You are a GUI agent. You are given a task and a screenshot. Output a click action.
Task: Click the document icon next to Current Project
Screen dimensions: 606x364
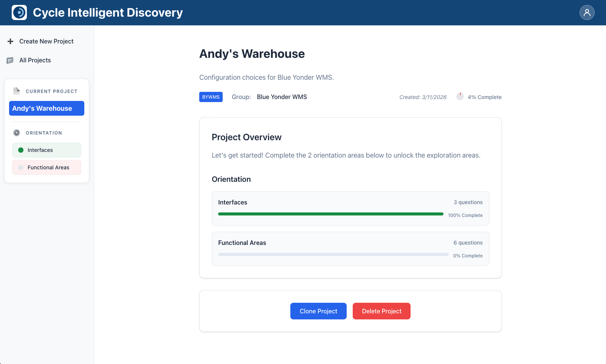pyautogui.click(x=17, y=91)
